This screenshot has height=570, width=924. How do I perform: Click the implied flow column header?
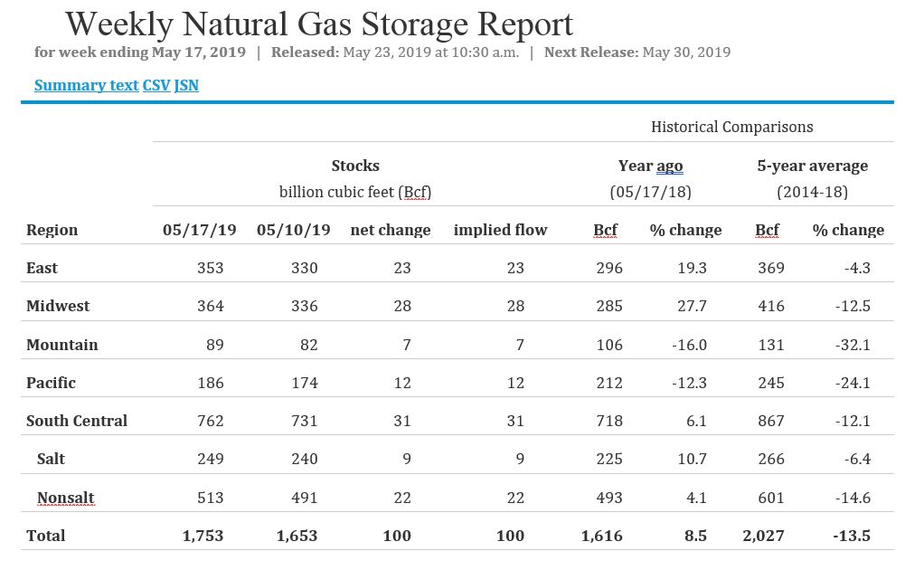pyautogui.click(x=500, y=230)
